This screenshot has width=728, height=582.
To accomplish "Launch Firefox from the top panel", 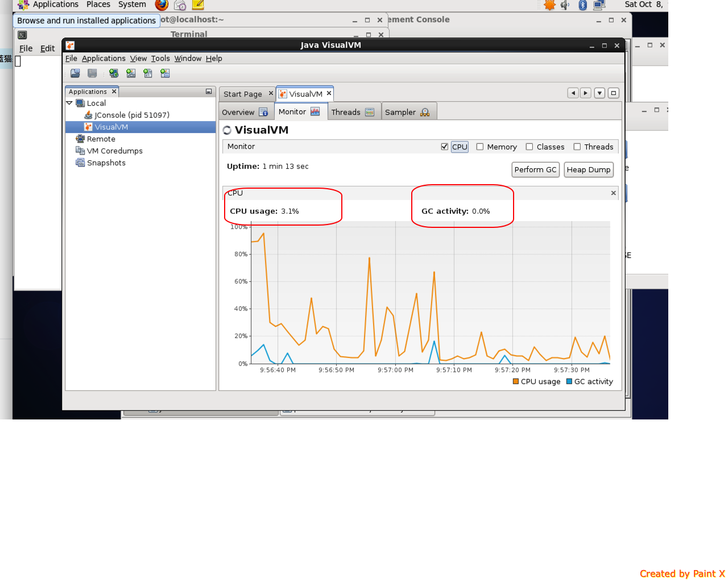I will click(162, 5).
